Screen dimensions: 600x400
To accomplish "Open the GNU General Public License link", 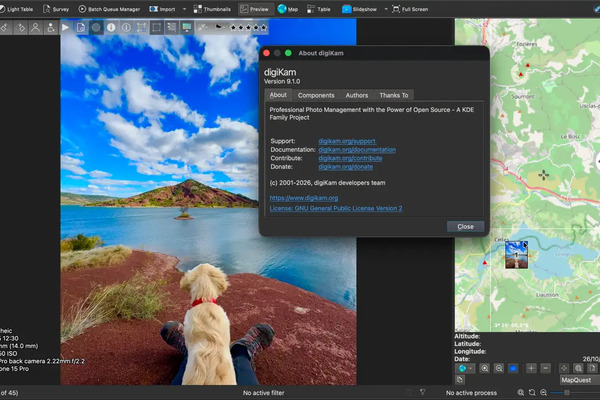I will coord(336,208).
